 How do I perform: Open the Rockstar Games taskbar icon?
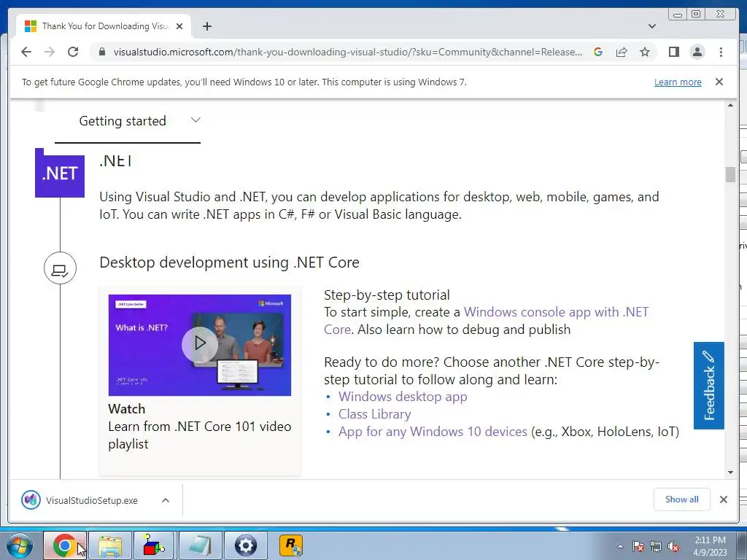[290, 545]
